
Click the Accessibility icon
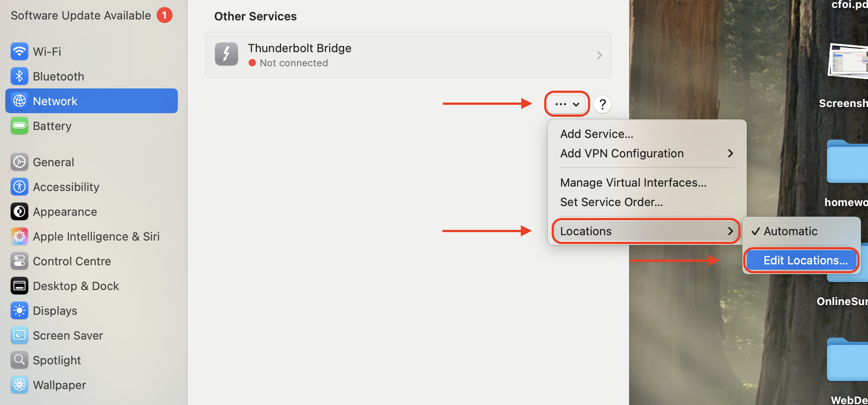click(19, 187)
